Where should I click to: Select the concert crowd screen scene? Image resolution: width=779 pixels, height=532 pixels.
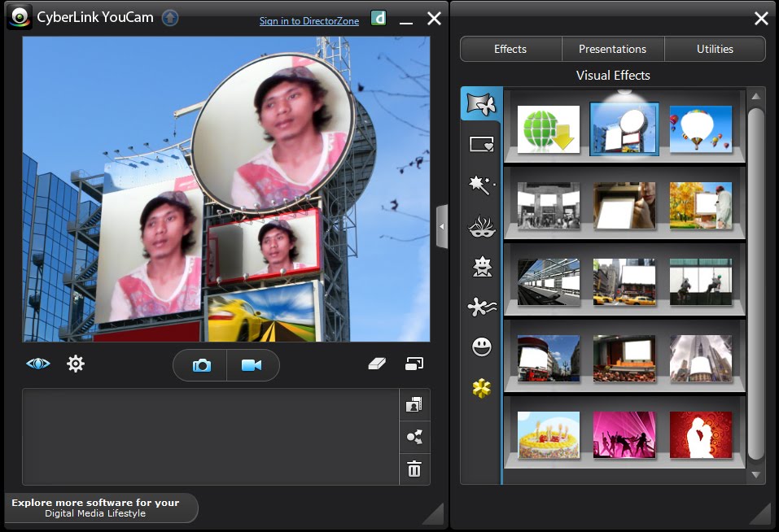(624, 358)
